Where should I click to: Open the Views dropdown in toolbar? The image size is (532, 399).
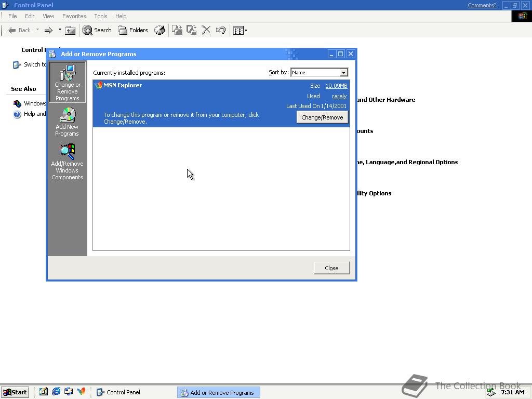[240, 30]
